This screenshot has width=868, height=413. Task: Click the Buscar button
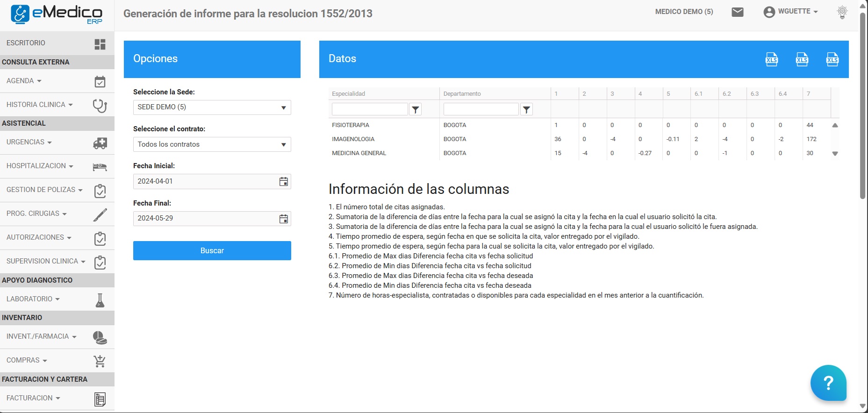212,251
